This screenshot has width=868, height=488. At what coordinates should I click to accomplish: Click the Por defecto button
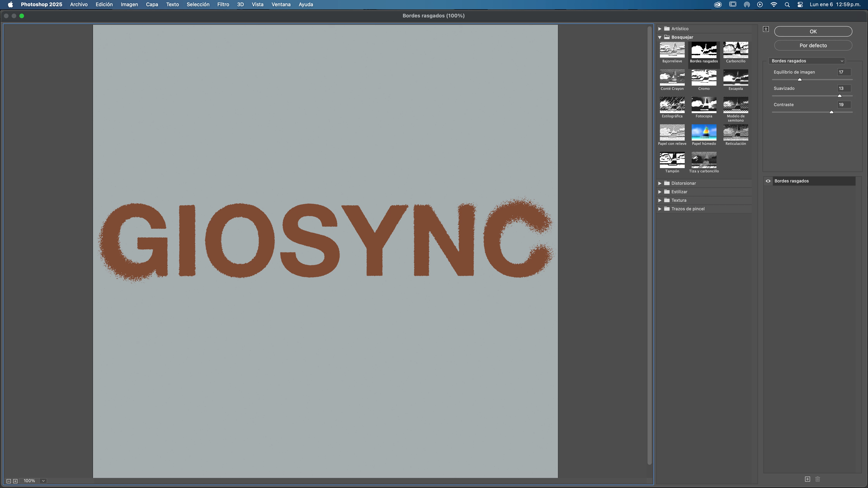tap(813, 46)
